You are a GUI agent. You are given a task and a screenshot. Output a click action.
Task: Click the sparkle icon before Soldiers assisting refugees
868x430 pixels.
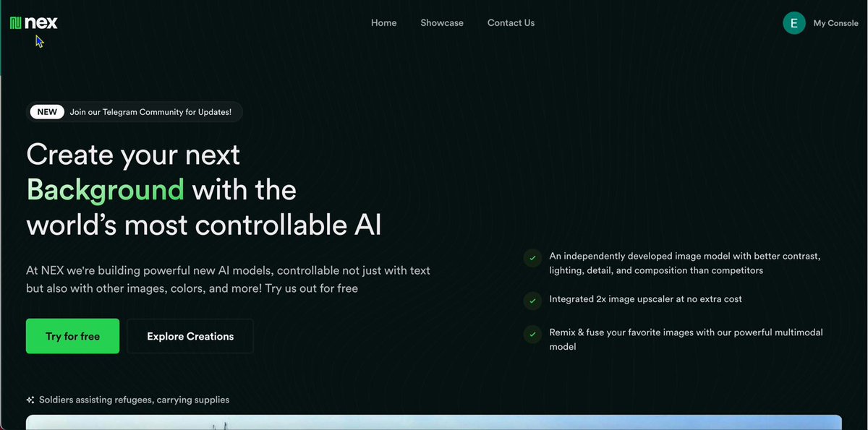30,400
